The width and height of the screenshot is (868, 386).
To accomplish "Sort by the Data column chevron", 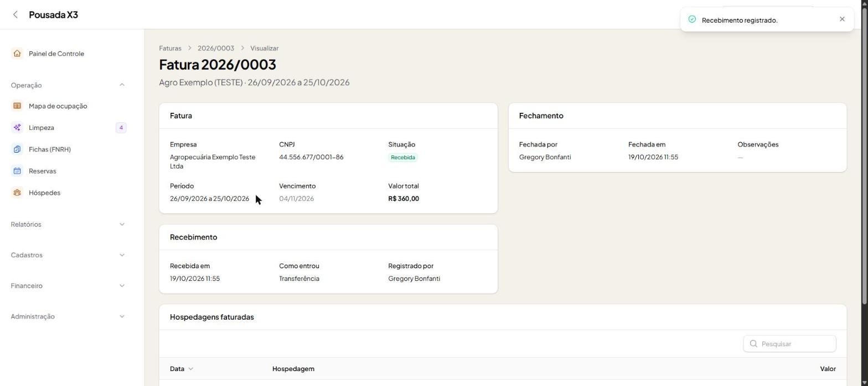I will 191,369.
